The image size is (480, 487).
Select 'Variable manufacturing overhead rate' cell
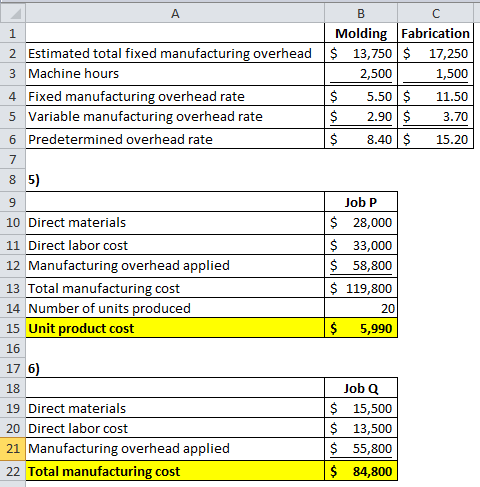tap(175, 117)
